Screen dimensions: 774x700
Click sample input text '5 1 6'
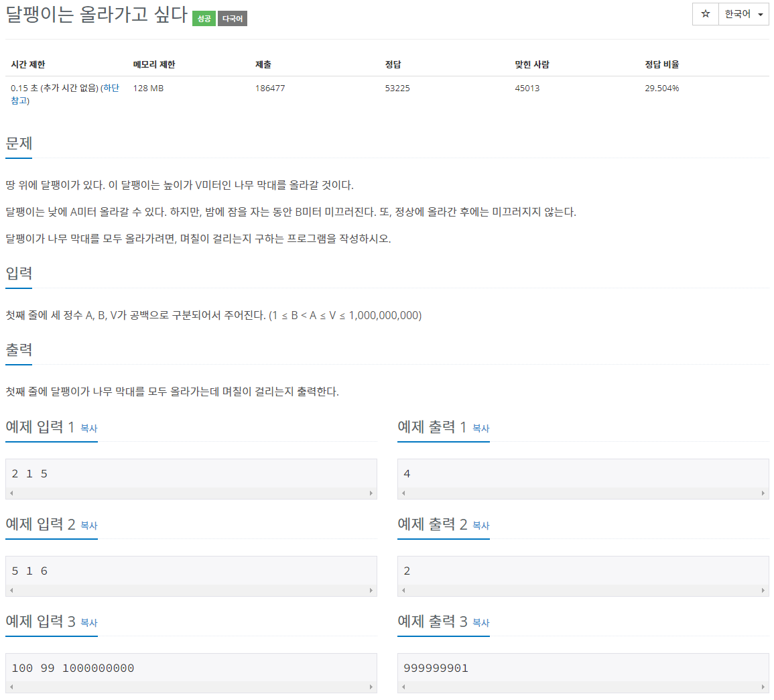[x=29, y=571]
